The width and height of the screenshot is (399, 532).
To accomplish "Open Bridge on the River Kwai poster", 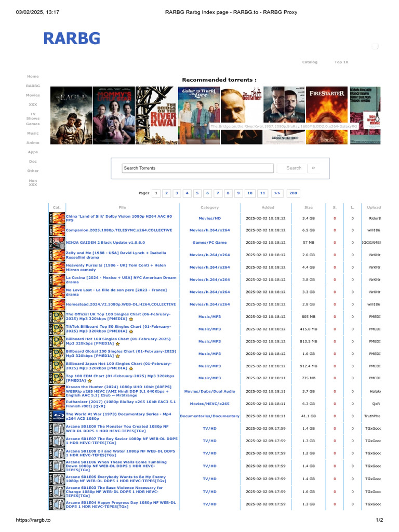I will point(156,115).
